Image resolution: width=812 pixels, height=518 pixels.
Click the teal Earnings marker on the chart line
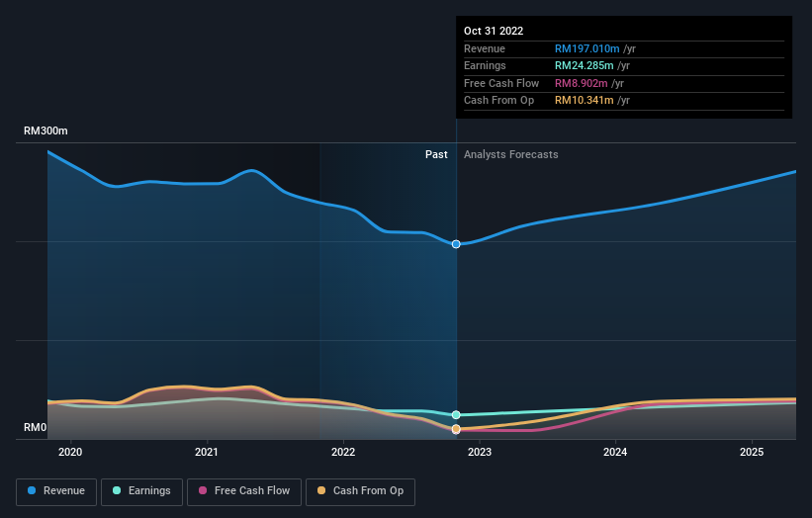tap(456, 415)
